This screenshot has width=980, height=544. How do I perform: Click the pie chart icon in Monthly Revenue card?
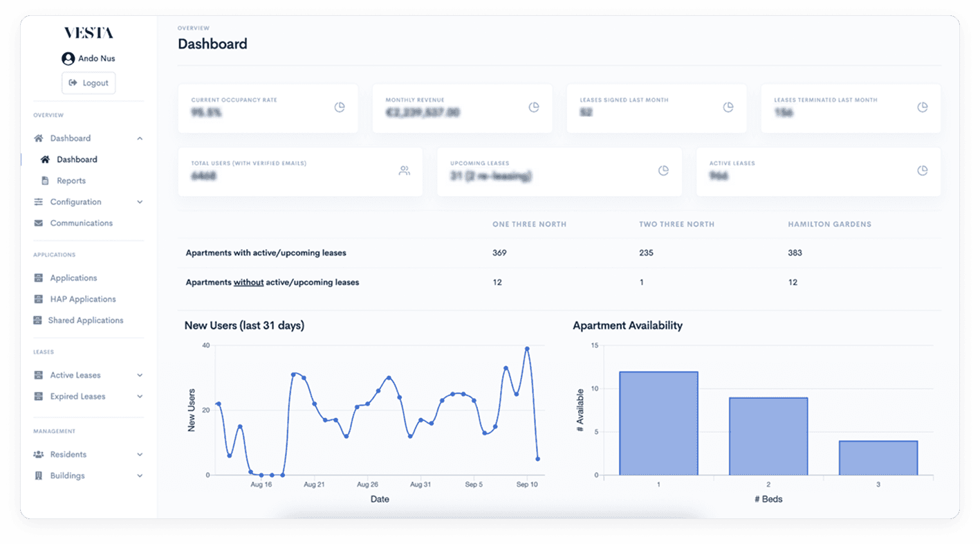pyautogui.click(x=534, y=107)
